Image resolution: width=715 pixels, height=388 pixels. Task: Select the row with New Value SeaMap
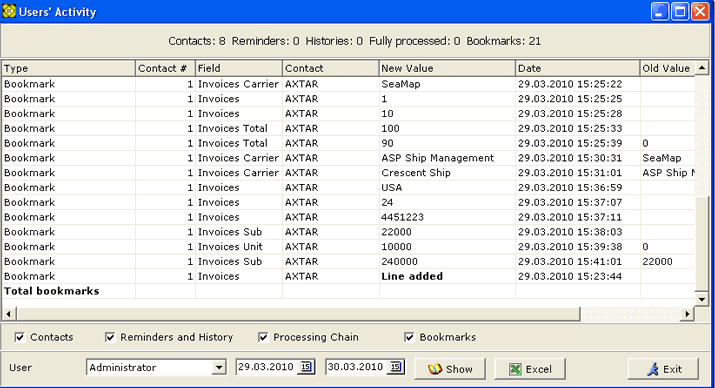pos(348,84)
